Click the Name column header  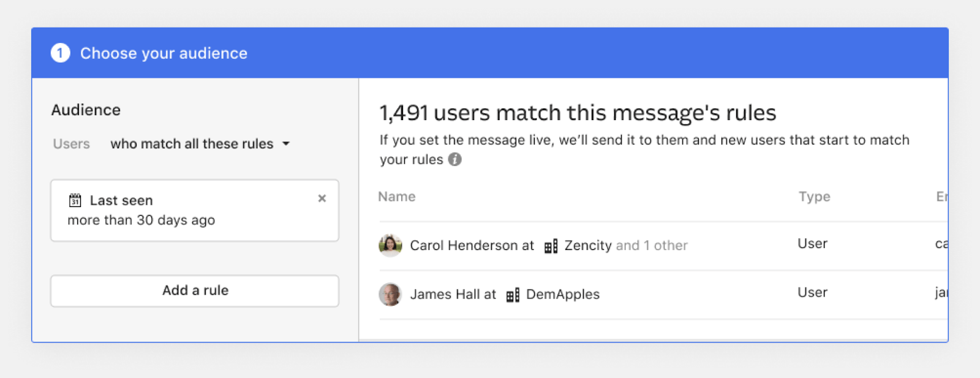397,197
